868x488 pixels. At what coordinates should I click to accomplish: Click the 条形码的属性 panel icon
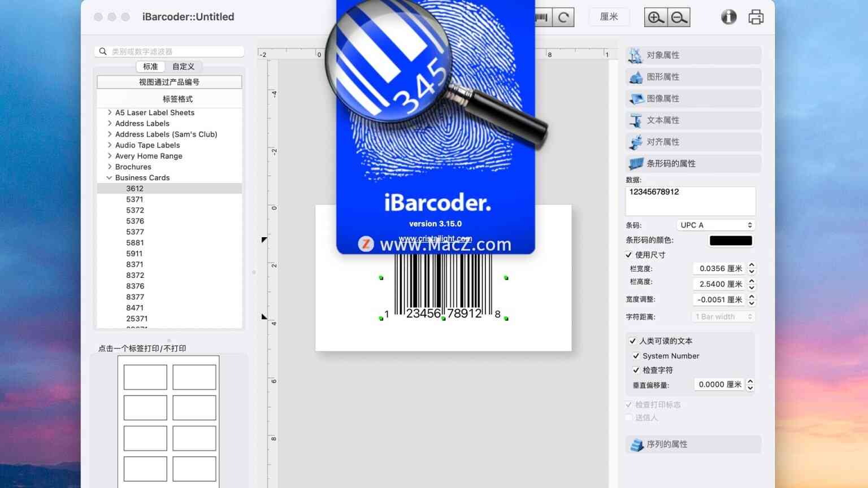636,164
